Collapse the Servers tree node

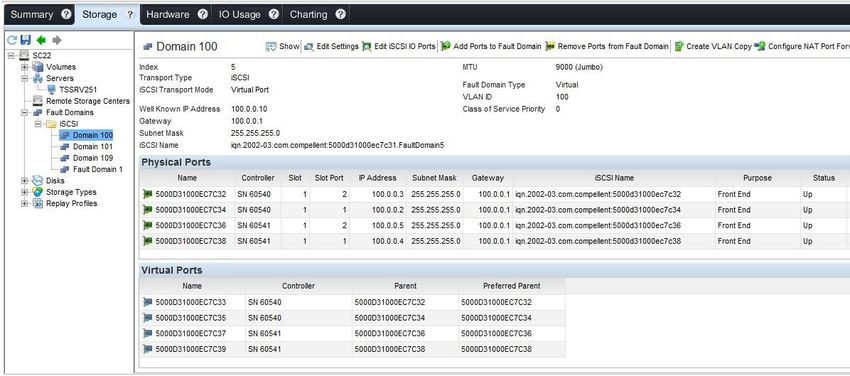(24, 78)
